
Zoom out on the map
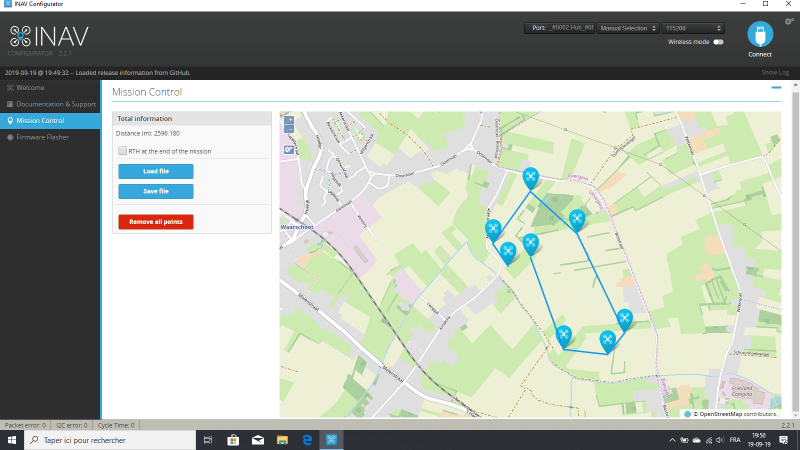pos(289,129)
